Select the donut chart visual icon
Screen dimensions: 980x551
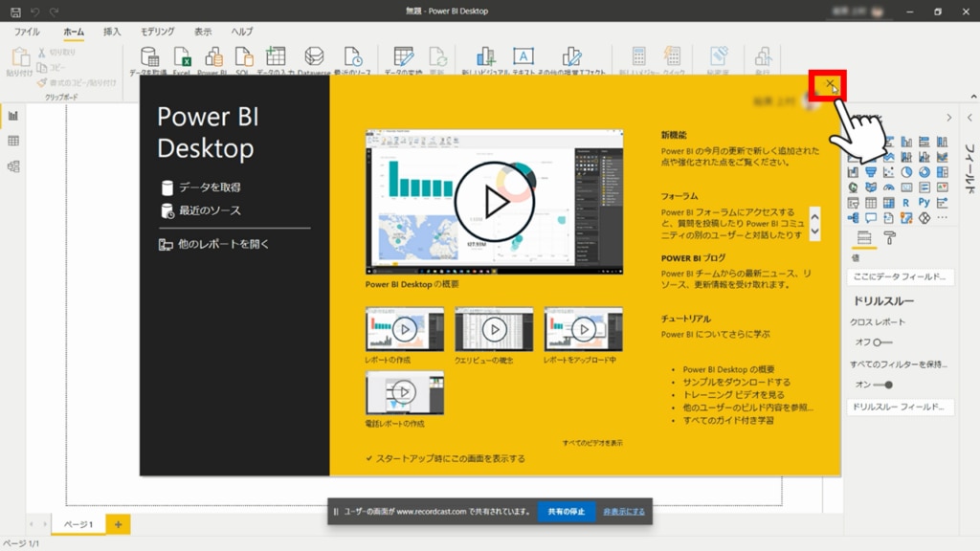[x=924, y=172]
